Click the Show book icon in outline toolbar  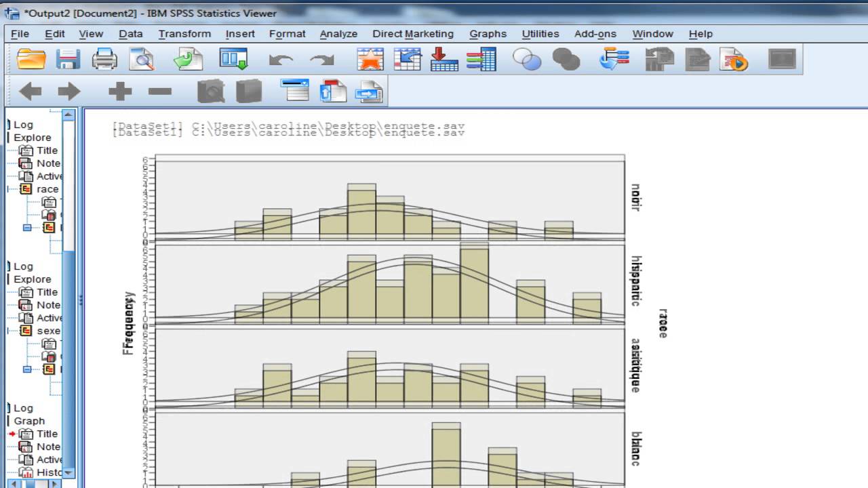click(211, 91)
